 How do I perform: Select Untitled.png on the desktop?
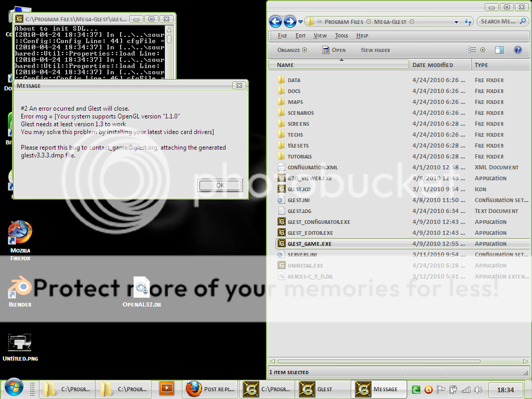point(20,348)
